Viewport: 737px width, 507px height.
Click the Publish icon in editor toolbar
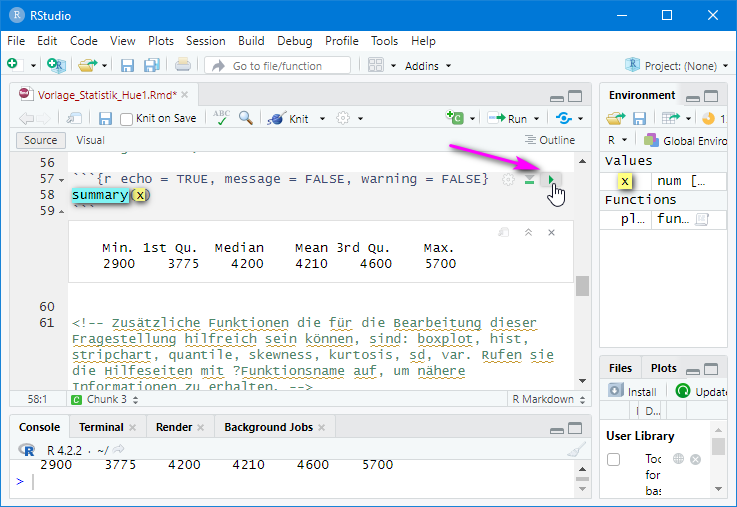tap(564, 118)
